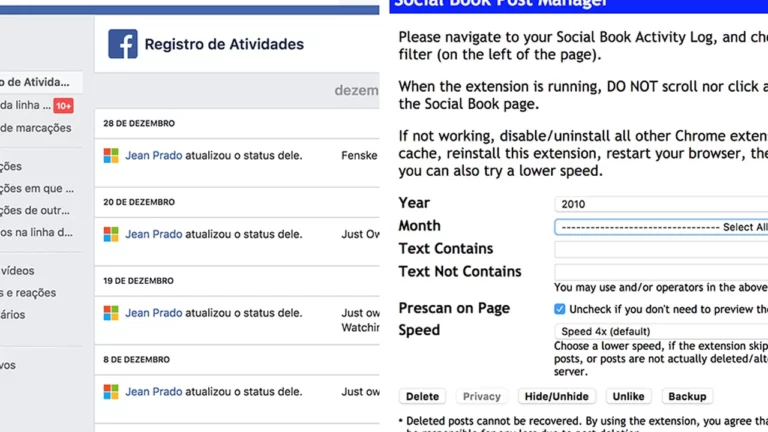Viewport: 768px width, 432px height.
Task: Uncheck the Prescan on Page checkbox
Action: [x=559, y=309]
